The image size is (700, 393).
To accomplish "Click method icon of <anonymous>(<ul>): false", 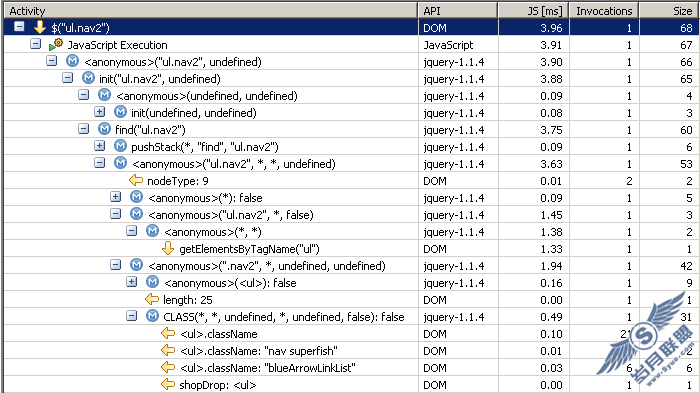I will [153, 282].
